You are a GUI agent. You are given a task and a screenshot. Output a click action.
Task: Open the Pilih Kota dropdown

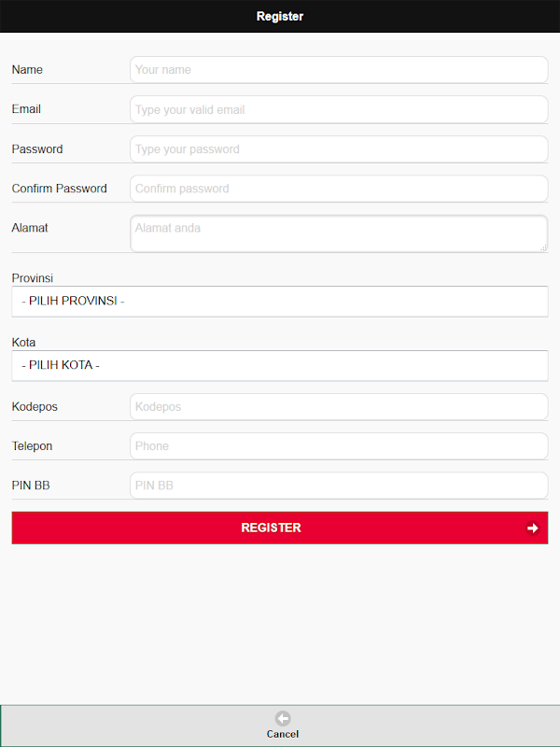(280, 365)
